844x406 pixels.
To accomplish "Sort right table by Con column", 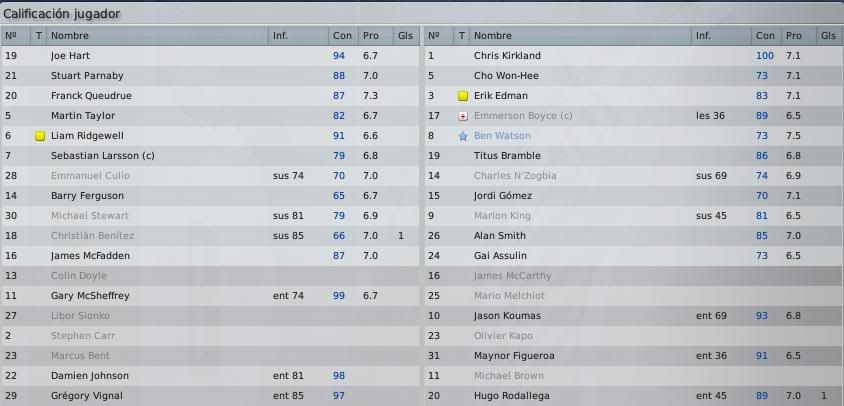I will (x=765, y=36).
